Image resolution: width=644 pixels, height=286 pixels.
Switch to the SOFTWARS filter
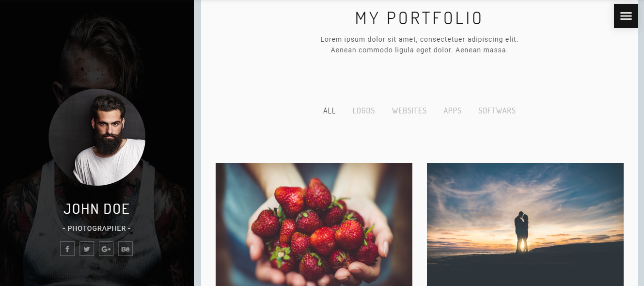click(x=497, y=111)
